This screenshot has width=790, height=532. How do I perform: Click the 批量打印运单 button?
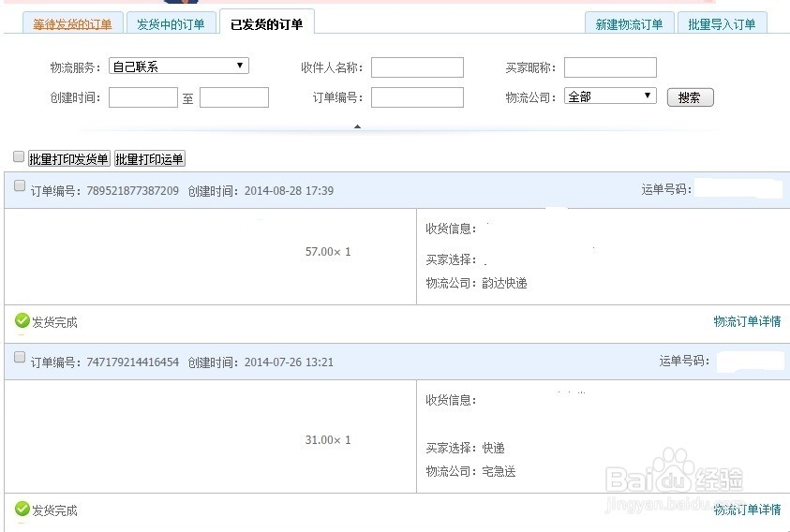coord(149,158)
